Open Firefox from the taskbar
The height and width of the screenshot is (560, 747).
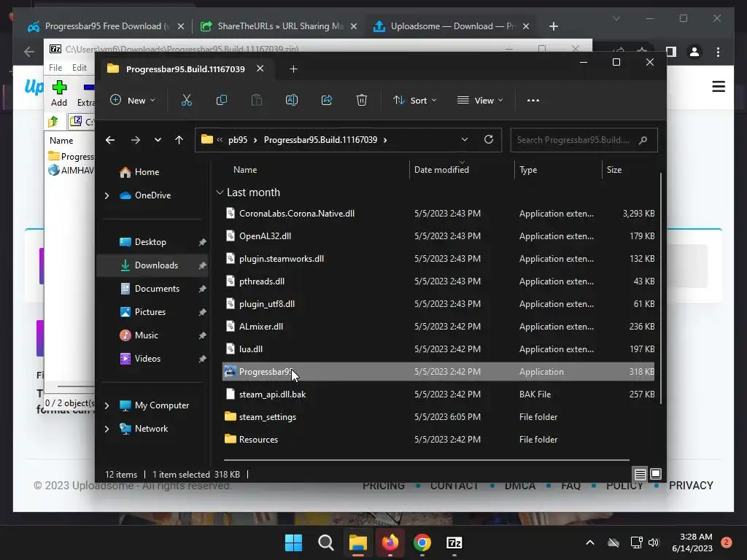[x=390, y=542]
